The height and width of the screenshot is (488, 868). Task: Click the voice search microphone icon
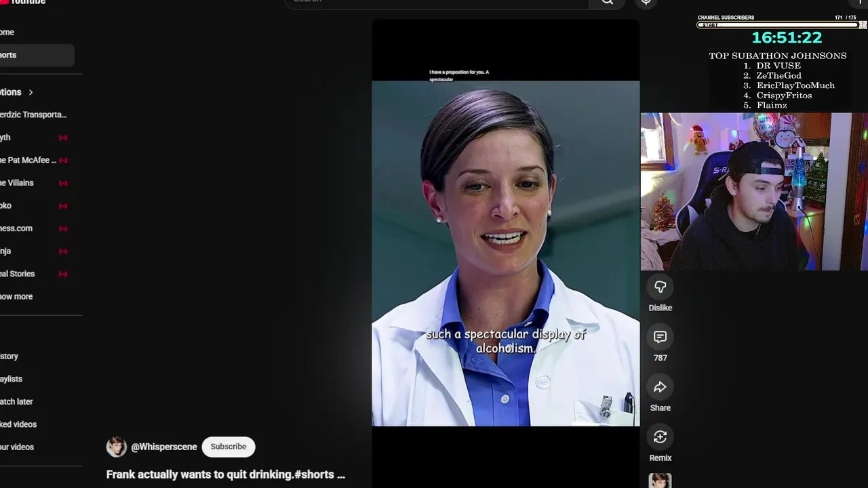coord(646,2)
